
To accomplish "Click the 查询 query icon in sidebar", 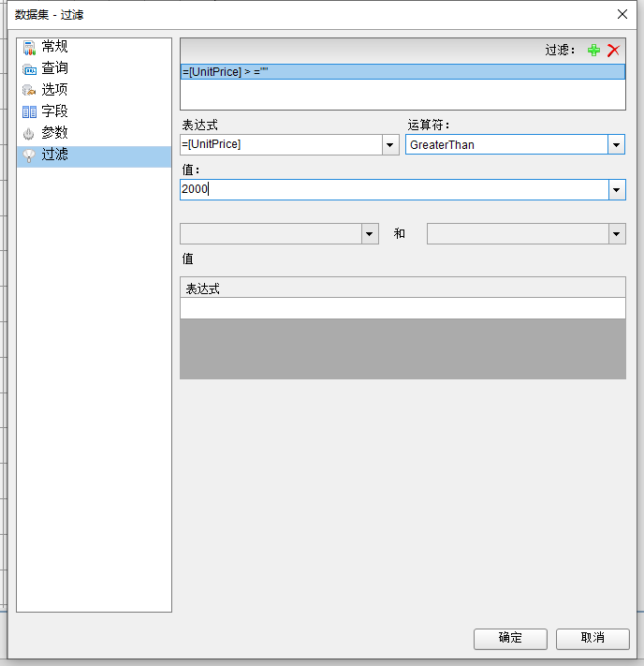I will (29, 68).
